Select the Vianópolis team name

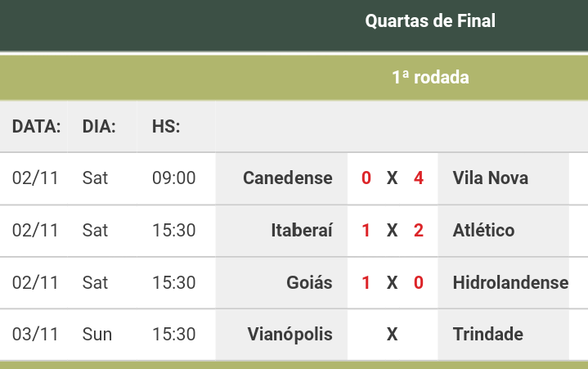point(290,334)
